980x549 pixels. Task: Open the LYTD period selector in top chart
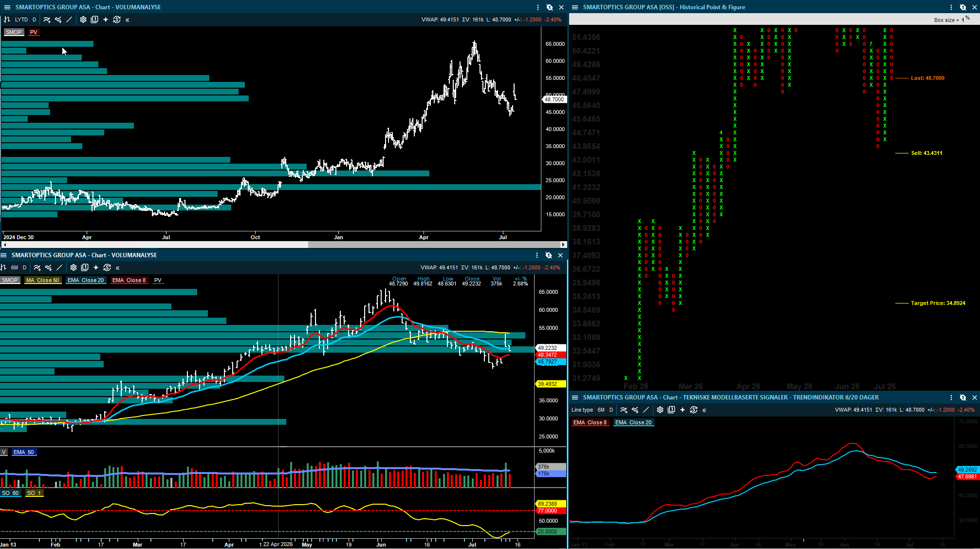coord(21,19)
